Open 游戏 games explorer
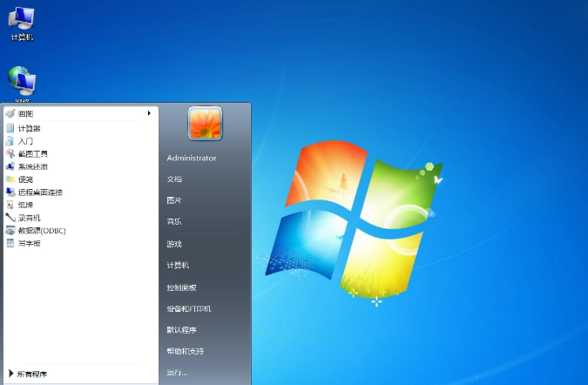The height and width of the screenshot is (385, 588). (x=174, y=244)
